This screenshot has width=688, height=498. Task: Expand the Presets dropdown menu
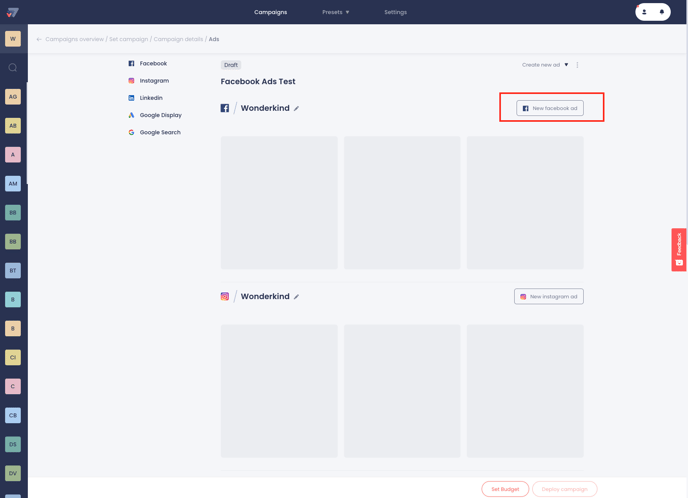coord(336,12)
